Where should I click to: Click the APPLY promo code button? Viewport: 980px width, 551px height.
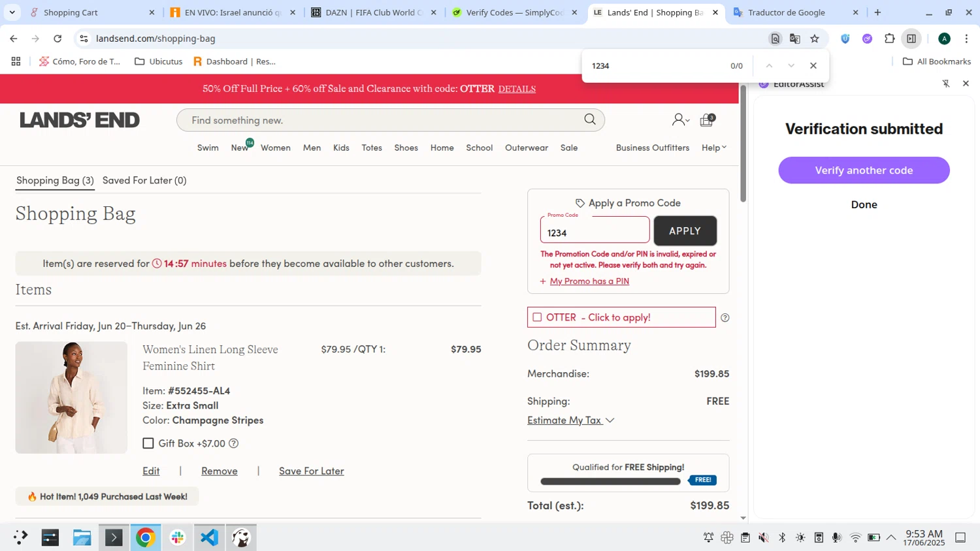click(x=685, y=231)
